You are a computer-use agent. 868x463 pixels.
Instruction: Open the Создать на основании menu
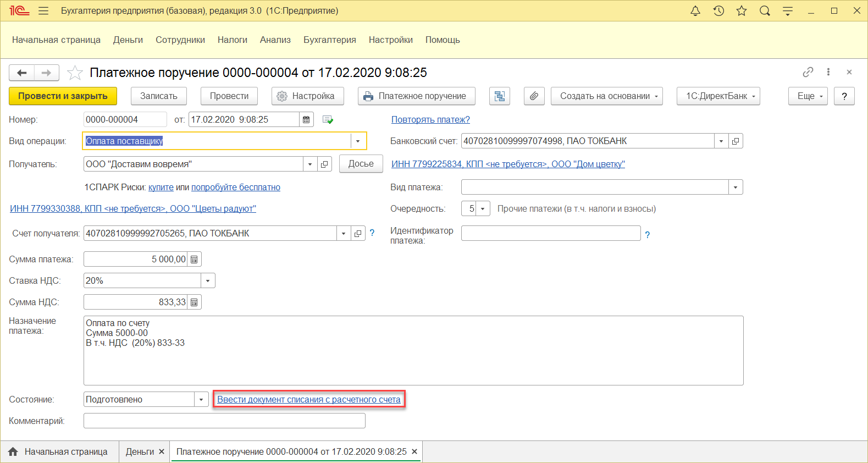607,96
